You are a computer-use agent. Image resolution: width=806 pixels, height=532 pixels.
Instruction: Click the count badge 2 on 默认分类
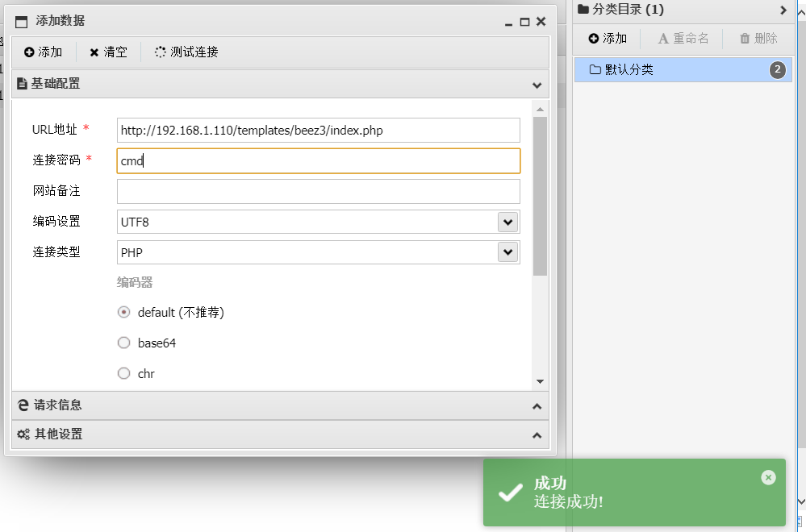(x=777, y=69)
